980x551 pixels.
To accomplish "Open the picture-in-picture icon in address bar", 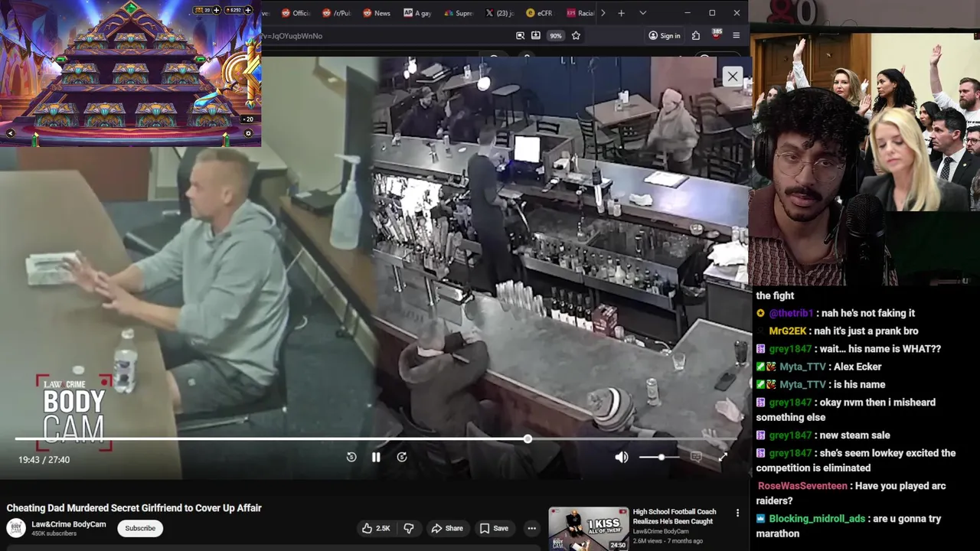I will coord(520,36).
